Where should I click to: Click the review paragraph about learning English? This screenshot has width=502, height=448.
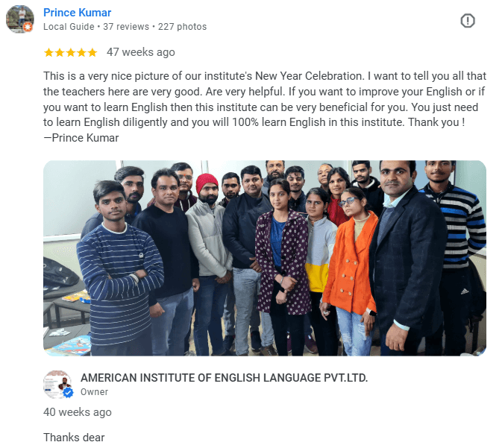click(265, 107)
